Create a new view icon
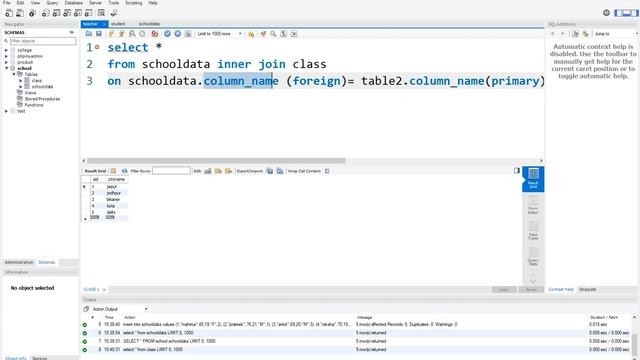 click(x=67, y=13)
